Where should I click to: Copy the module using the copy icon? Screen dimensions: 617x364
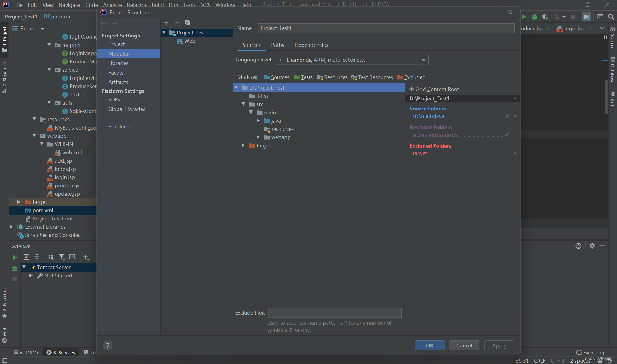(x=188, y=23)
